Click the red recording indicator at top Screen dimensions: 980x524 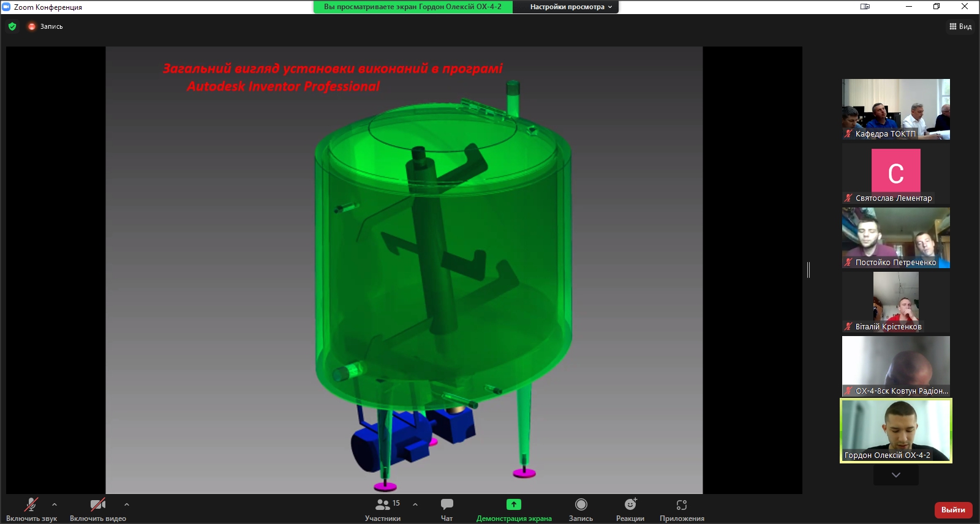tap(32, 26)
